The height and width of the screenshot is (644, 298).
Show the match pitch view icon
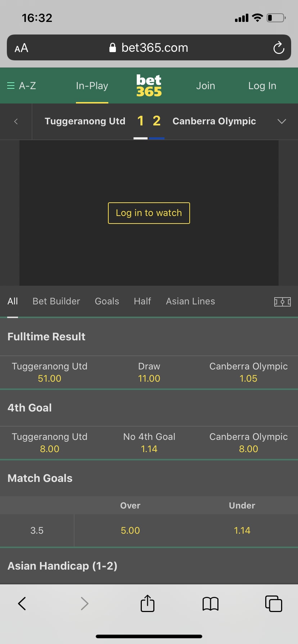tap(283, 302)
